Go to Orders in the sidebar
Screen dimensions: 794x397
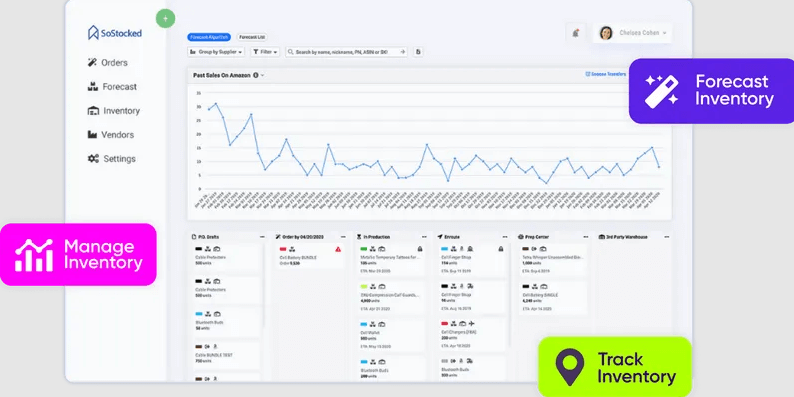[107, 63]
